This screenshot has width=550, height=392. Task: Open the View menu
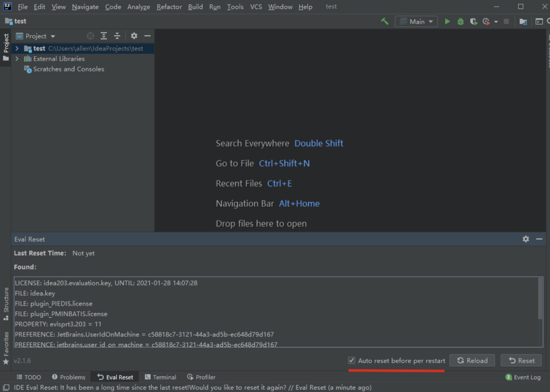[x=59, y=7]
